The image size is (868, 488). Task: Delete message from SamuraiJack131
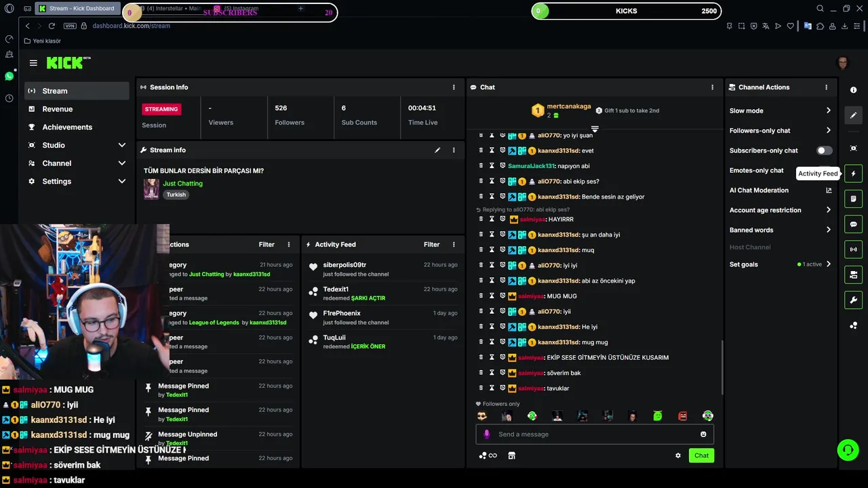point(481,166)
